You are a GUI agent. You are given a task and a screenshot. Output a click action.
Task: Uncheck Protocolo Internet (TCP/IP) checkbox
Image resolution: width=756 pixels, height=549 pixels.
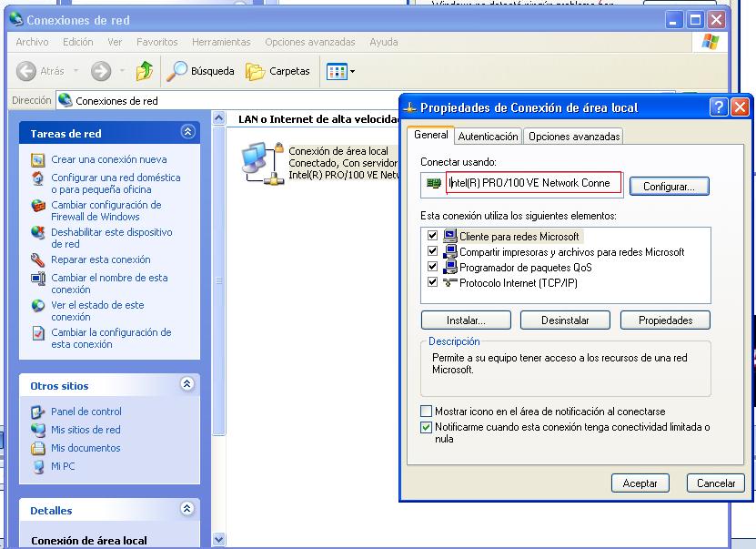tap(432, 281)
